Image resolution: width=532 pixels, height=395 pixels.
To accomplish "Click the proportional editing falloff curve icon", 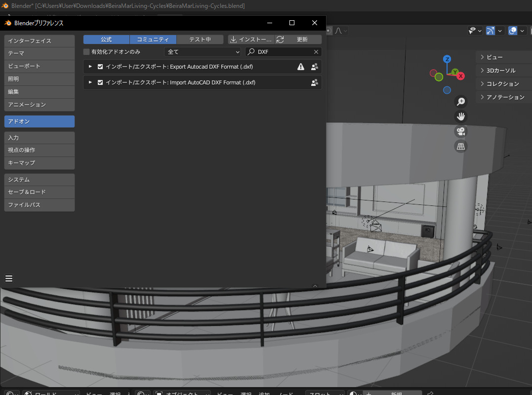I will point(338,31).
